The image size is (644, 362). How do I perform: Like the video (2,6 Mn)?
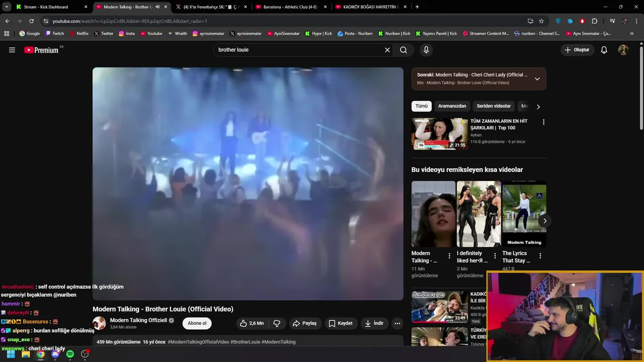[252, 323]
